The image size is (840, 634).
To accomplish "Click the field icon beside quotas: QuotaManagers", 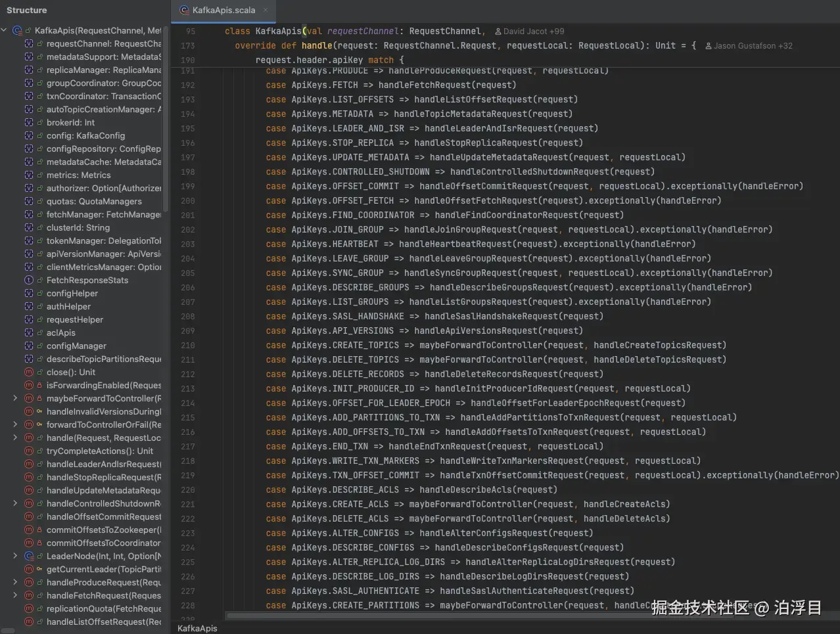I will [28, 201].
